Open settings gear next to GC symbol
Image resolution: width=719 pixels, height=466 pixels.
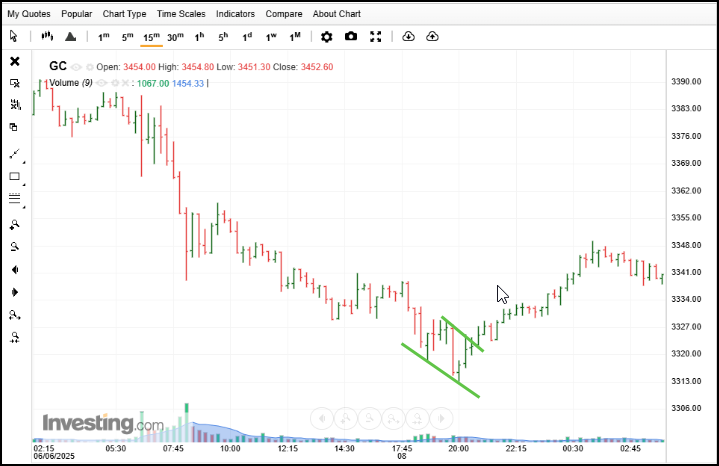(x=90, y=67)
